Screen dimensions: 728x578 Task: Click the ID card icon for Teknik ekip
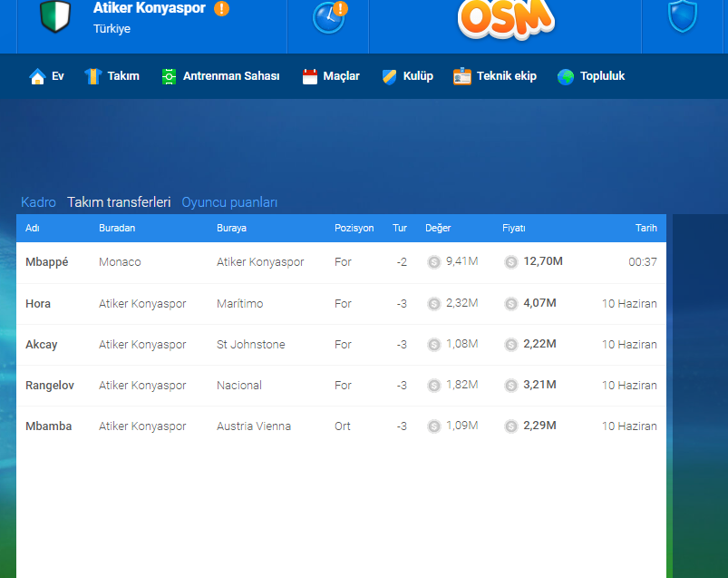pyautogui.click(x=462, y=76)
